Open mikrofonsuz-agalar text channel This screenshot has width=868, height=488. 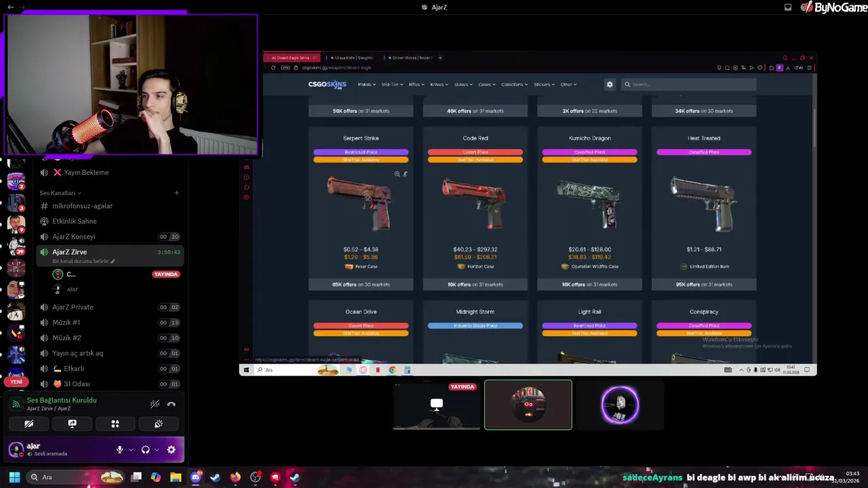(82, 205)
